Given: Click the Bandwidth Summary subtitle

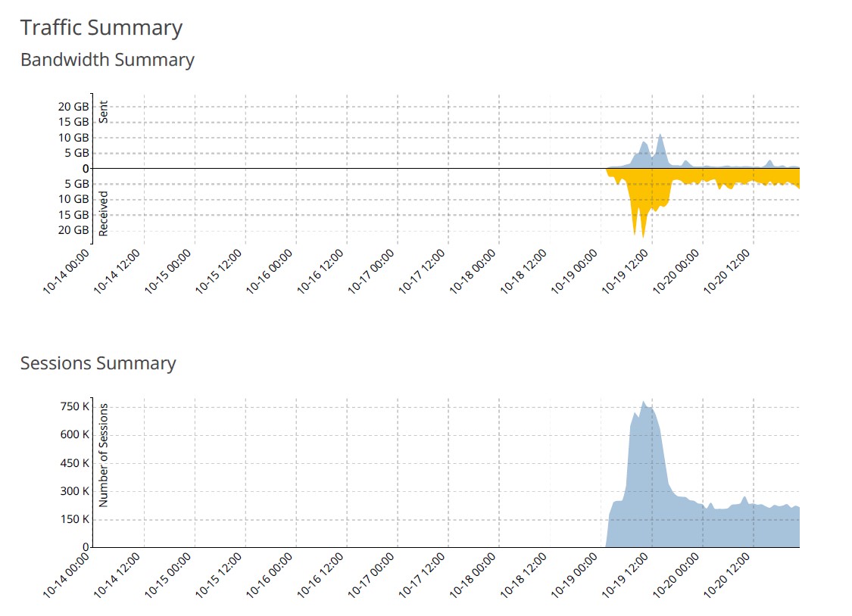Looking at the screenshot, I should pyautogui.click(x=108, y=60).
